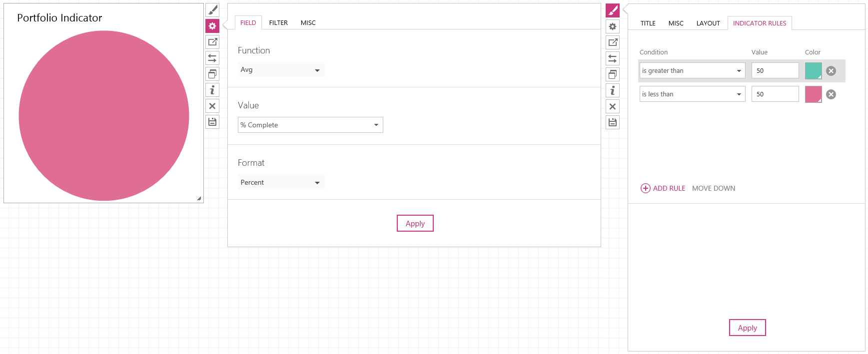Click plus circle icon beside Add Rule
Viewport: 868px width, 354px height.
[x=646, y=188]
